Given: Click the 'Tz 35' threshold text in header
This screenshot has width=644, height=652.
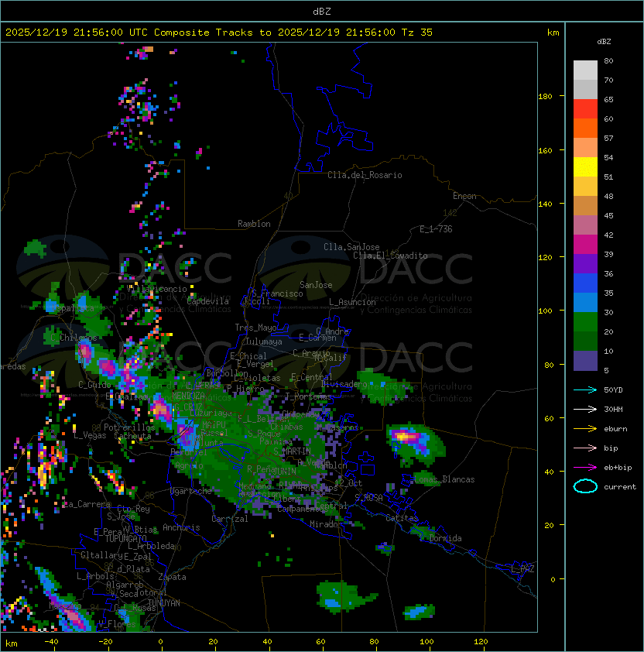Looking at the screenshot, I should tap(417, 33).
